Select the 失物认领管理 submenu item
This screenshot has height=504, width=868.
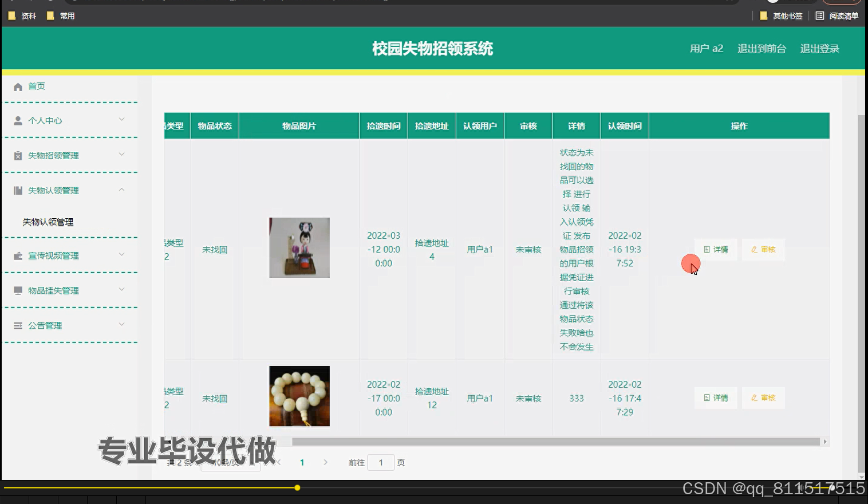click(48, 222)
